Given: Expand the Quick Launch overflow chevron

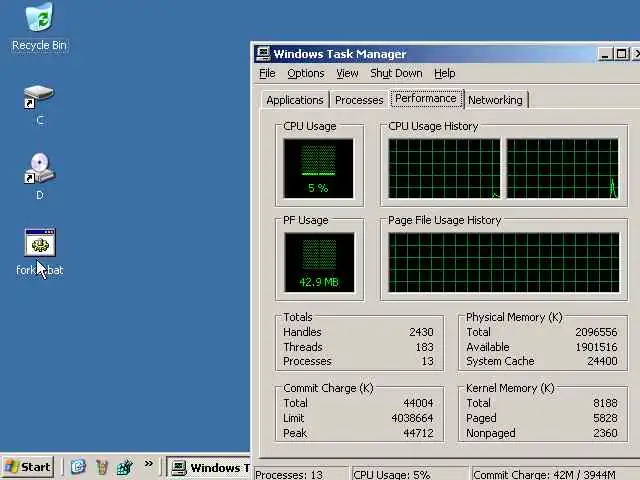Looking at the screenshot, I should click(x=149, y=463).
